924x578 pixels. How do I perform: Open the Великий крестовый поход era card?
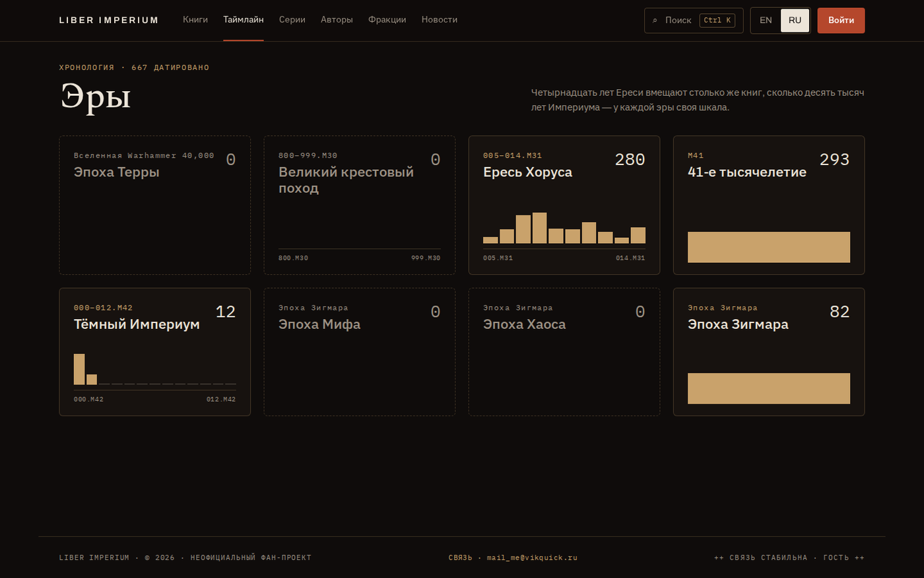[360, 205]
